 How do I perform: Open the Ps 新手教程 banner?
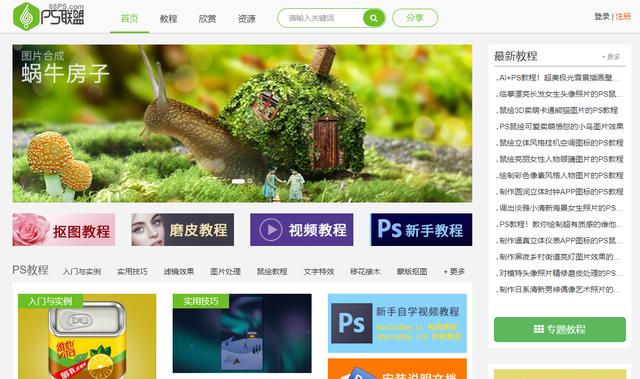point(421,230)
